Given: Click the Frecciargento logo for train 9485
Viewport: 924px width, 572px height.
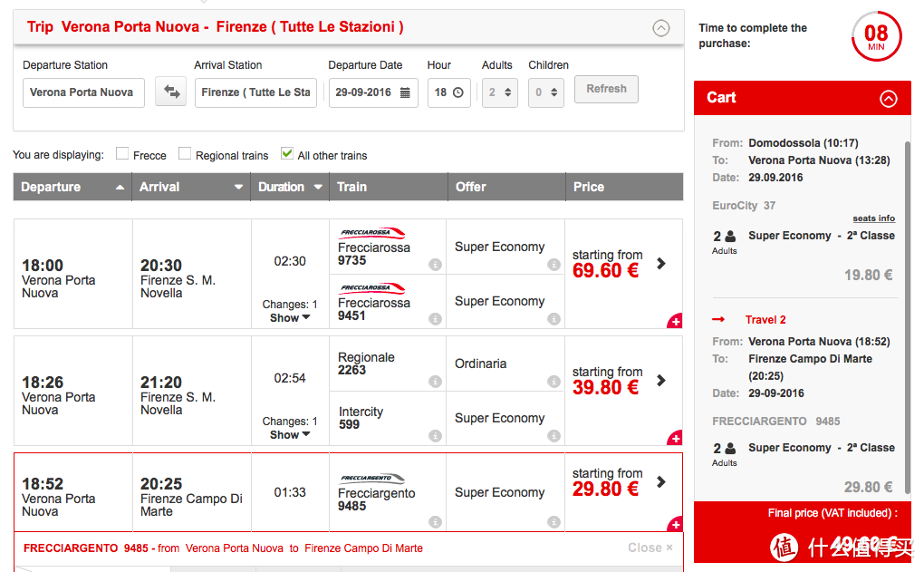Looking at the screenshot, I should click(371, 479).
